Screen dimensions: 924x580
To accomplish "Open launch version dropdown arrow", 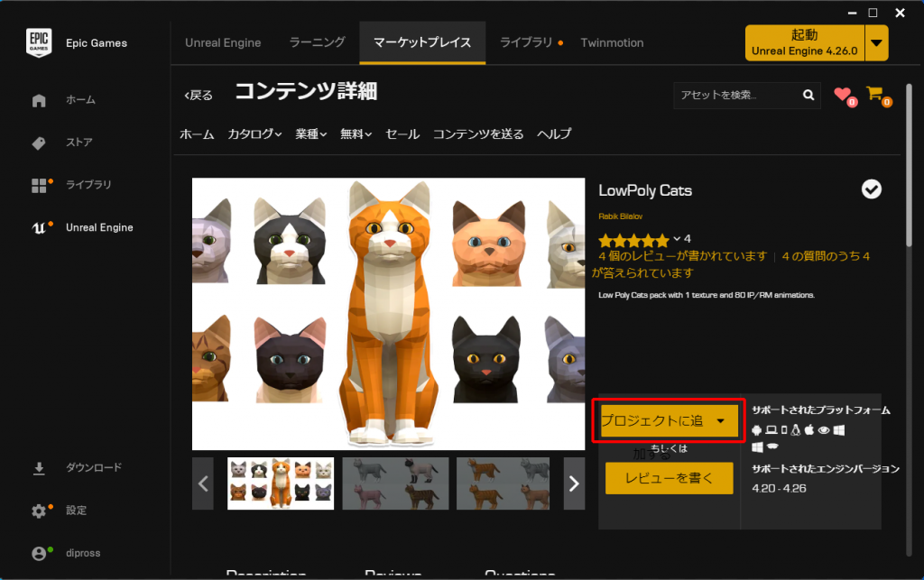I will click(876, 43).
